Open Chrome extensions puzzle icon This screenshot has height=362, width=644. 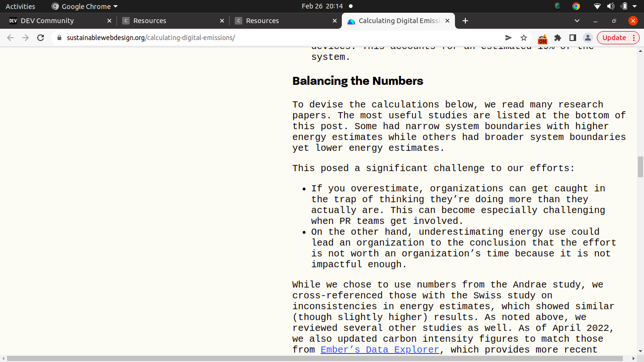pos(558,38)
